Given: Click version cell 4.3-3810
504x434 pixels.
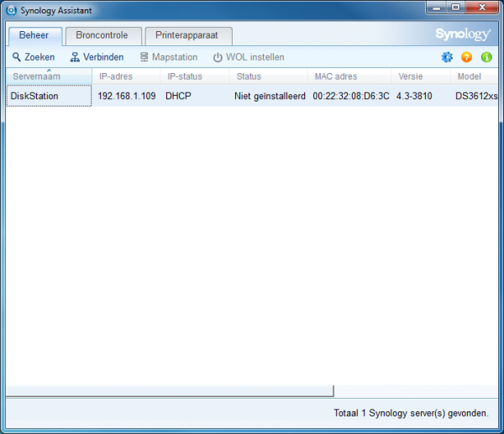Looking at the screenshot, I should tap(414, 96).
